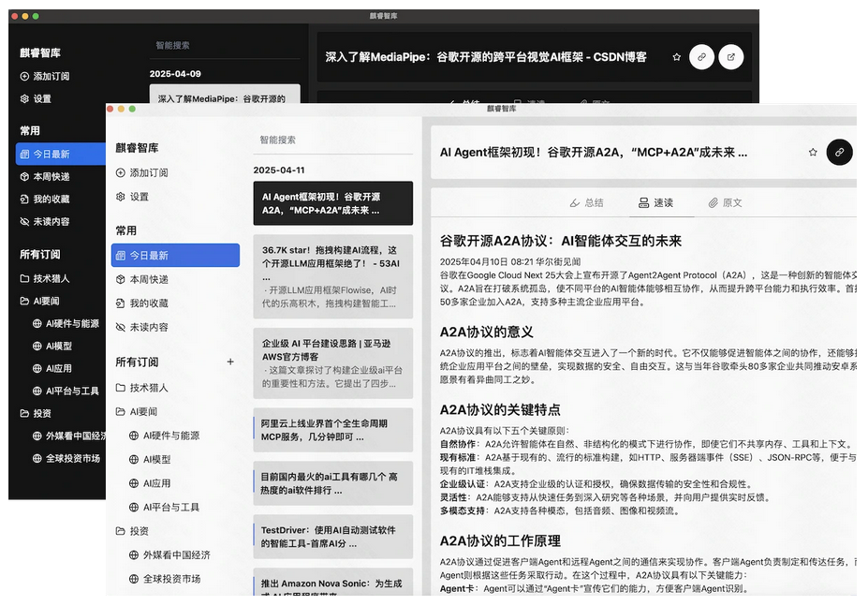
Task: Click 添加订阅 in the light front window
Action: click(141, 173)
